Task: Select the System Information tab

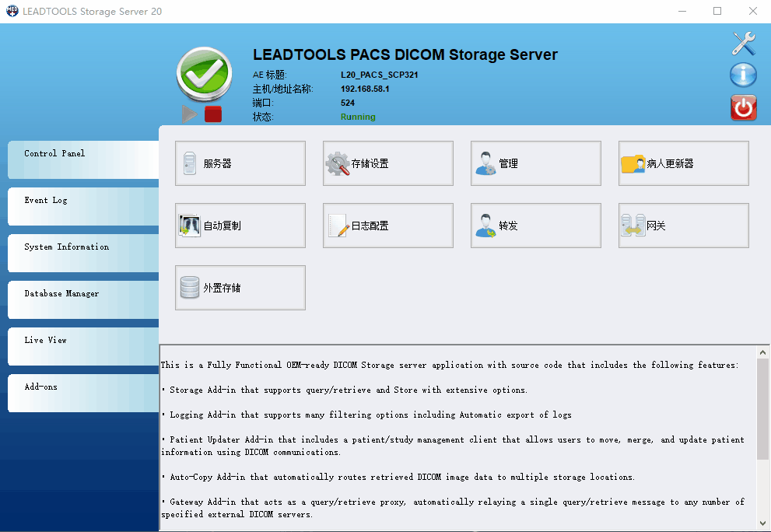Action: (83, 253)
